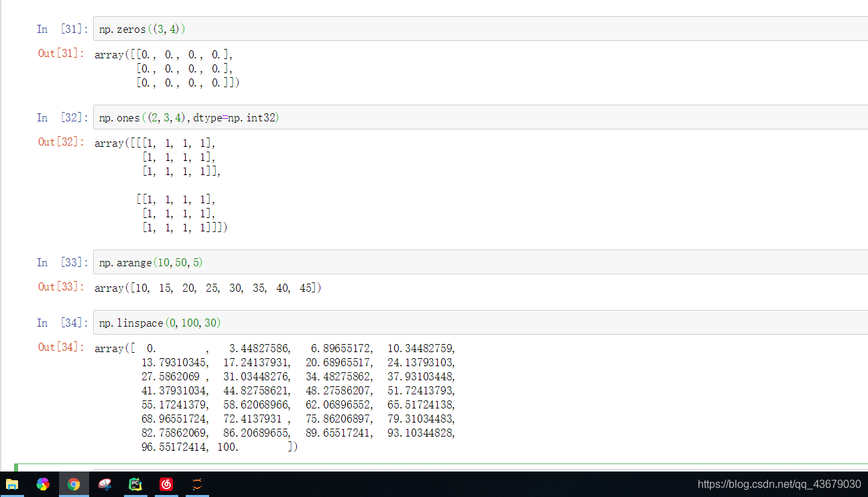Click inside the np.arange(10,50,5) code cell

[x=481, y=262]
